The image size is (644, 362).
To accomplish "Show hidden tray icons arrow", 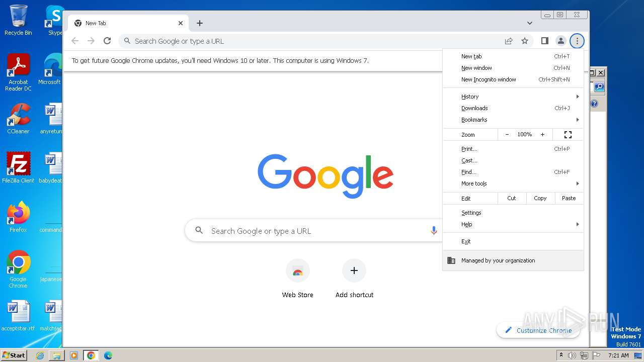I will click(561, 355).
